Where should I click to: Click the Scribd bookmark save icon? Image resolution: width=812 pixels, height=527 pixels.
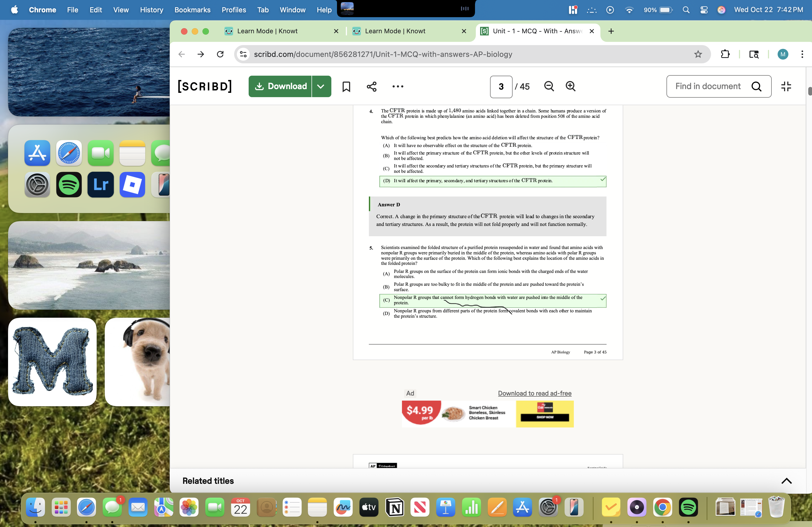(346, 87)
